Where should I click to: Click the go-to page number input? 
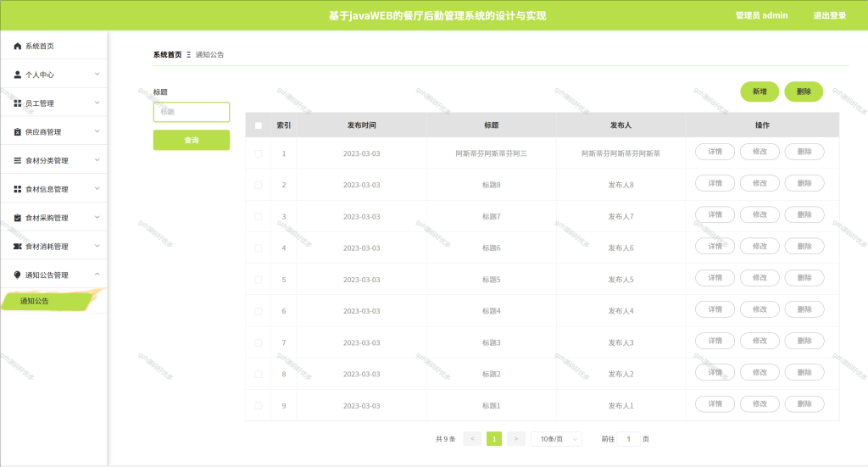(628, 439)
